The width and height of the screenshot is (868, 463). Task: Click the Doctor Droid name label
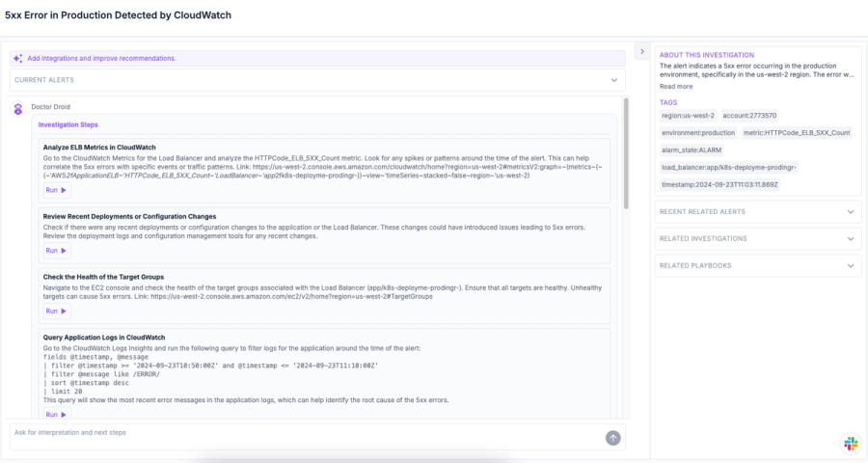point(50,107)
